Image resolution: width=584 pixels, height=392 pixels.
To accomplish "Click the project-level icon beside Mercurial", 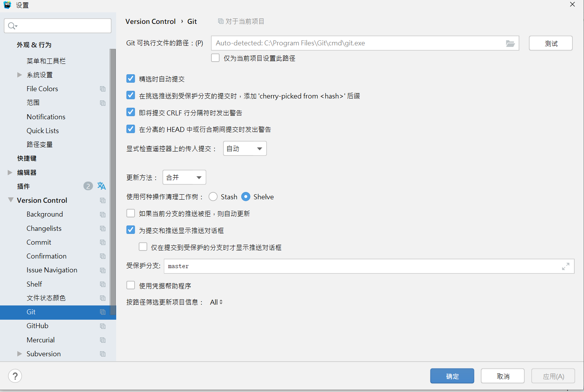I will 103,340.
